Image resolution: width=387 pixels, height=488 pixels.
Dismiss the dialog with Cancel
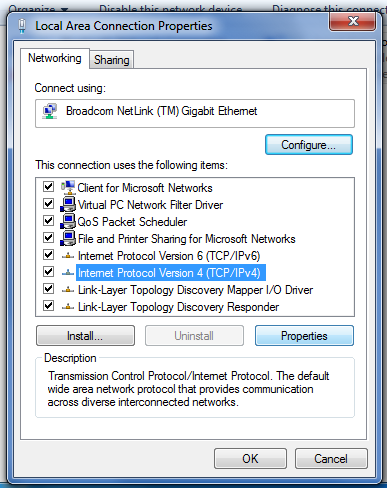coord(331,459)
